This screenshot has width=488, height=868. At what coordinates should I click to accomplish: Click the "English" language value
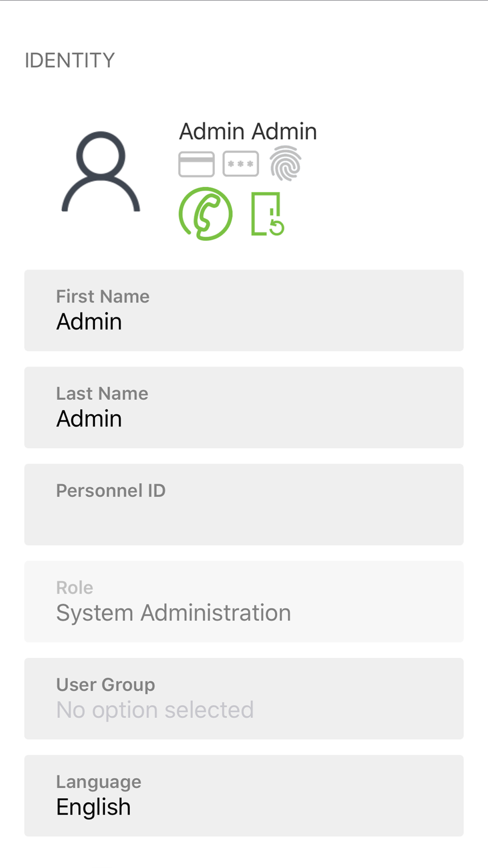(93, 807)
